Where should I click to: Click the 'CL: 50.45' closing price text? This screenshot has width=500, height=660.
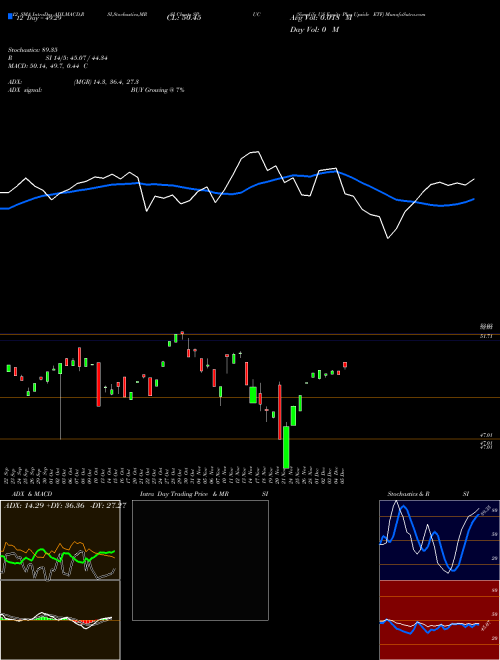click(184, 18)
